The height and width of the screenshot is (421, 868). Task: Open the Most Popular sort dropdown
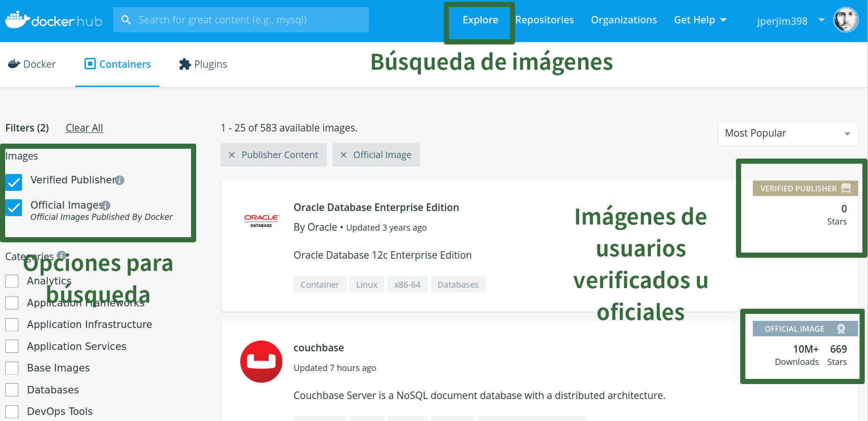[787, 133]
